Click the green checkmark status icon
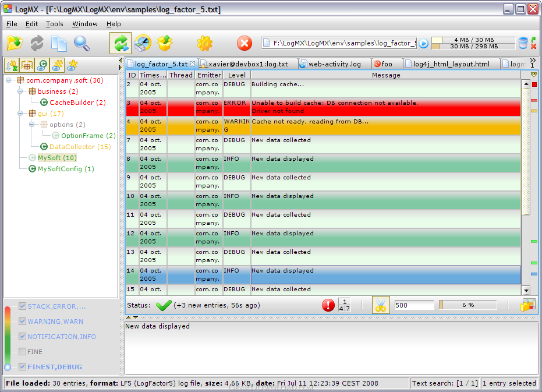 pyautogui.click(x=164, y=305)
